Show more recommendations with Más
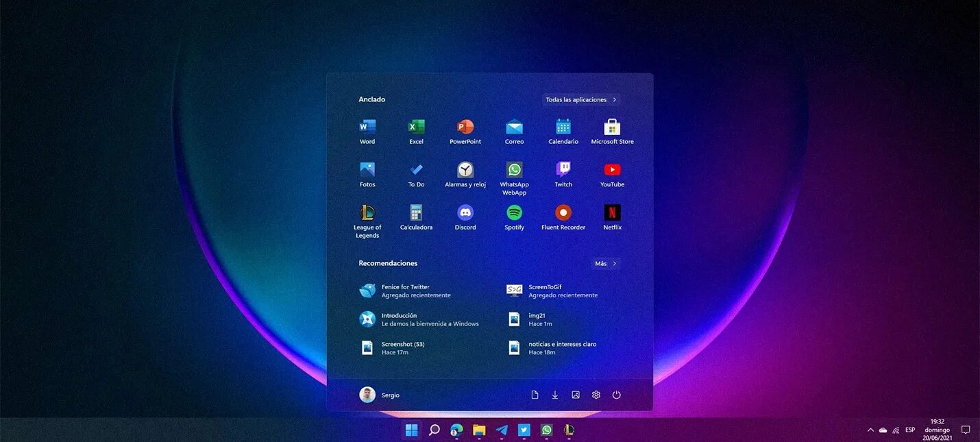The width and height of the screenshot is (980, 442). click(606, 263)
